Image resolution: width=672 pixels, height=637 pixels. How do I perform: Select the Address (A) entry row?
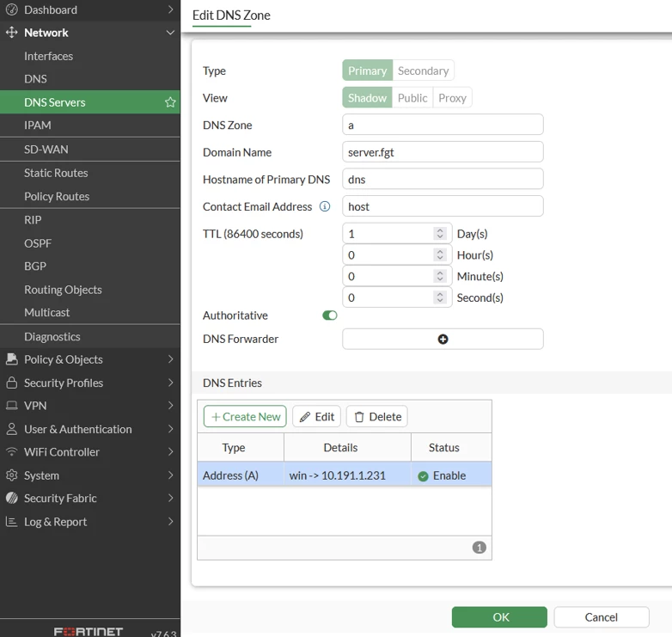pyautogui.click(x=345, y=475)
